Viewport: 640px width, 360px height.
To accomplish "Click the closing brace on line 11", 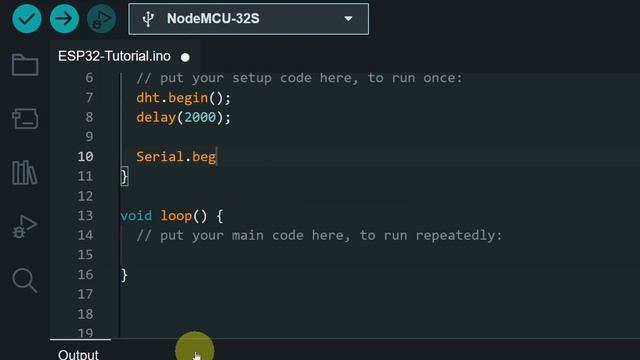I will pyautogui.click(x=124, y=177).
